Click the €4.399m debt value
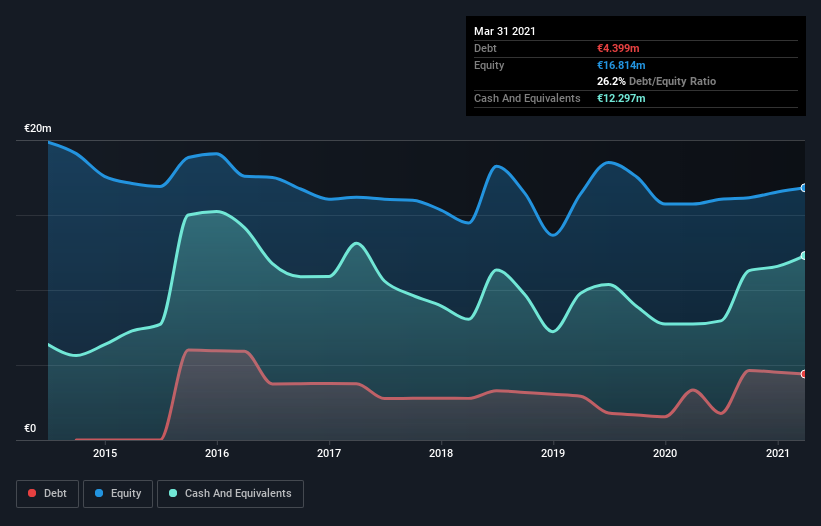This screenshot has width=821, height=526. click(618, 48)
